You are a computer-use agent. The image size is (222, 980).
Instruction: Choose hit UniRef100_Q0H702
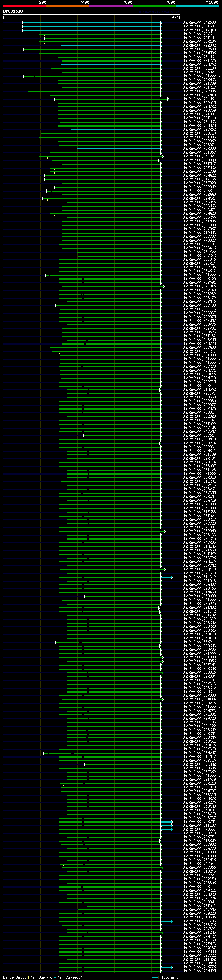pyautogui.click(x=199, y=64)
